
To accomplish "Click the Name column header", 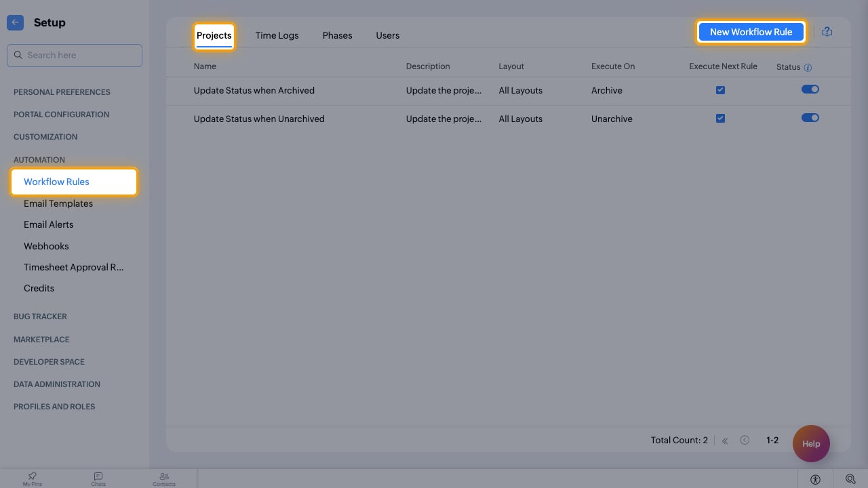I will (205, 66).
